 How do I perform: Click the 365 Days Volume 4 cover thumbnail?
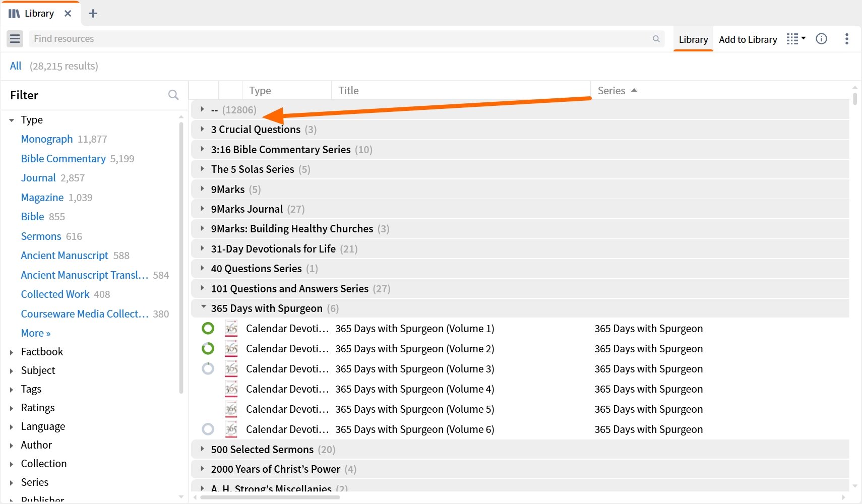(231, 389)
